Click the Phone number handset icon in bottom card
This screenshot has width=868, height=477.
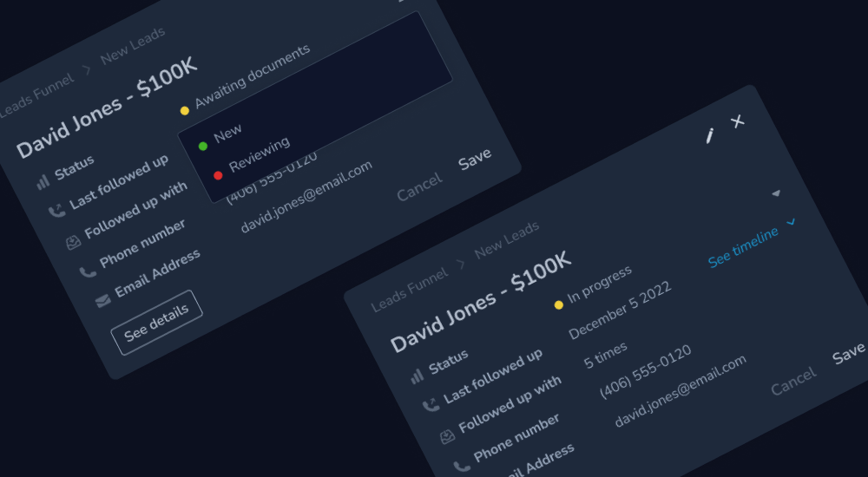(462, 467)
